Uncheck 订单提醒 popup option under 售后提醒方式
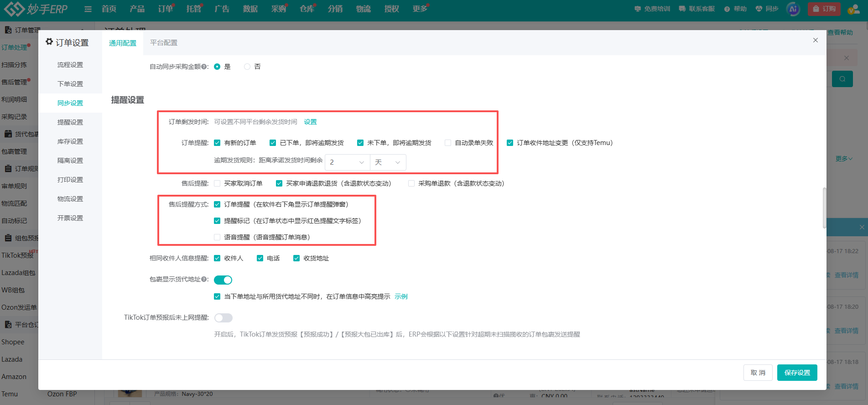The width and height of the screenshot is (868, 405). pyautogui.click(x=217, y=204)
